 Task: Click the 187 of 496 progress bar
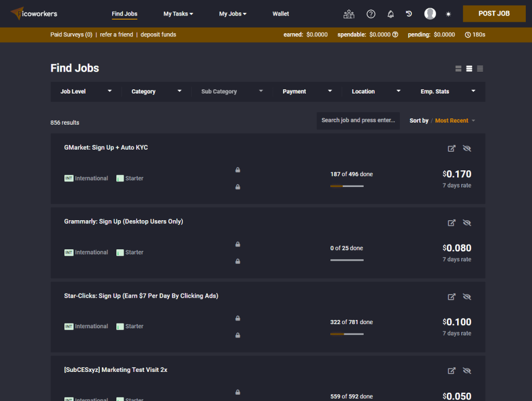click(x=347, y=186)
